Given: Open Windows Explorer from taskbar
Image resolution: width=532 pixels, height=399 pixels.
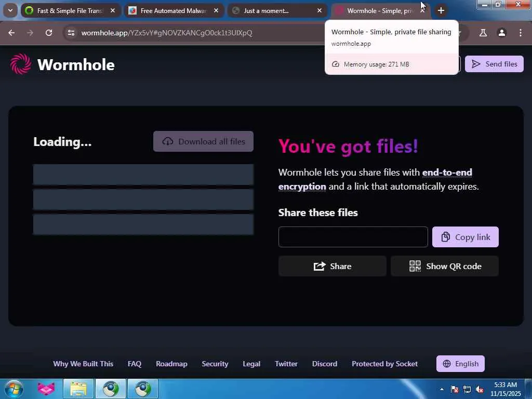Looking at the screenshot, I should 78,389.
